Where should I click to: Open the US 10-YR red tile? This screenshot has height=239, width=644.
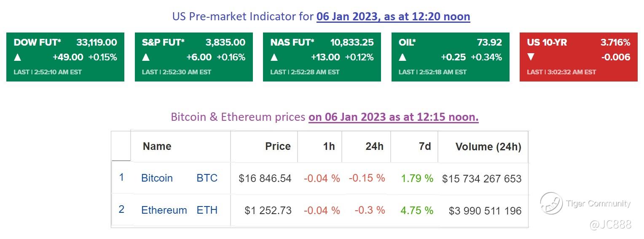[x=578, y=57]
